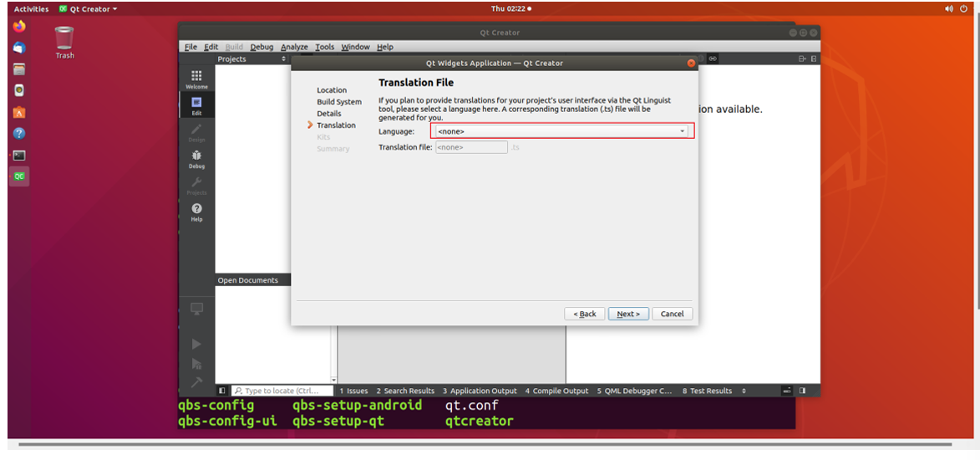Click the kit selector monitor icon
980x460 pixels.
pos(196,309)
